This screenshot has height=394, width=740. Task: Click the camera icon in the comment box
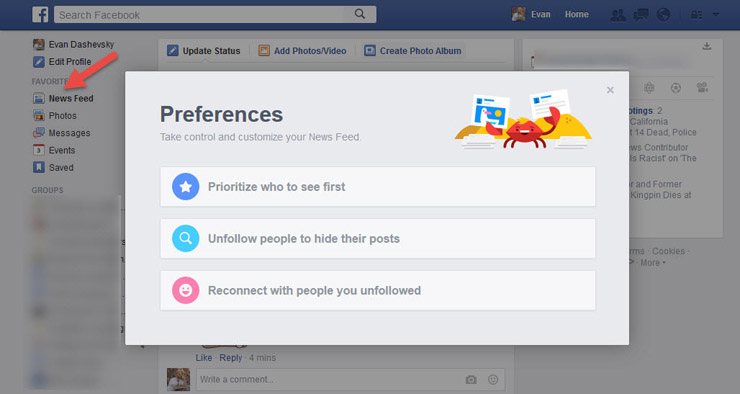[x=471, y=379]
